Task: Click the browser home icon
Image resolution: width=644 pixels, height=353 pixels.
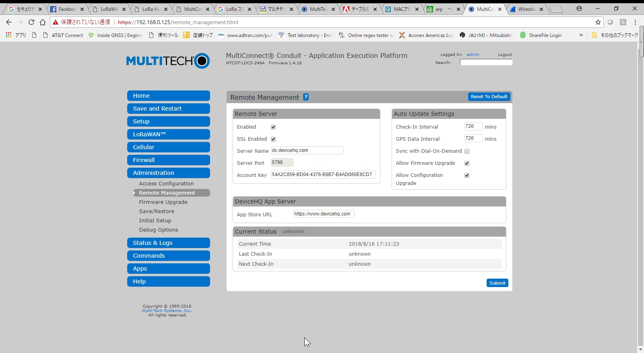Action: click(x=43, y=22)
